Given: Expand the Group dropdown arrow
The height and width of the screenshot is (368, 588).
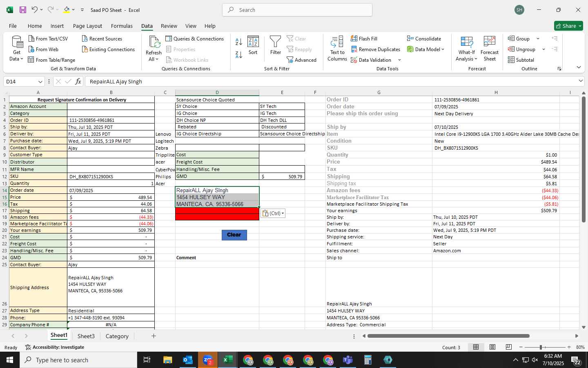Looking at the screenshot, I should coord(538,39).
